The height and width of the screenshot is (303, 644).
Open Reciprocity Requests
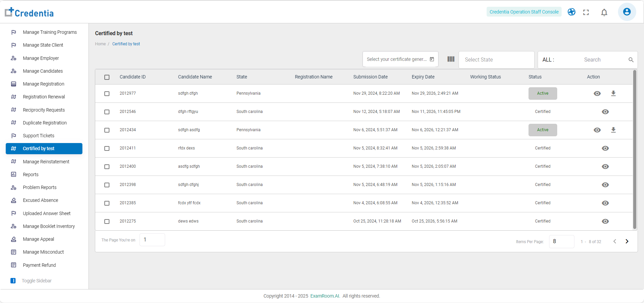44,110
